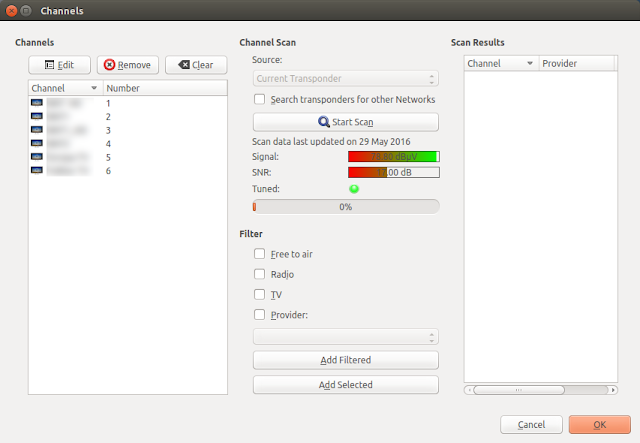Toggle the TV filter checkbox

pyautogui.click(x=259, y=294)
